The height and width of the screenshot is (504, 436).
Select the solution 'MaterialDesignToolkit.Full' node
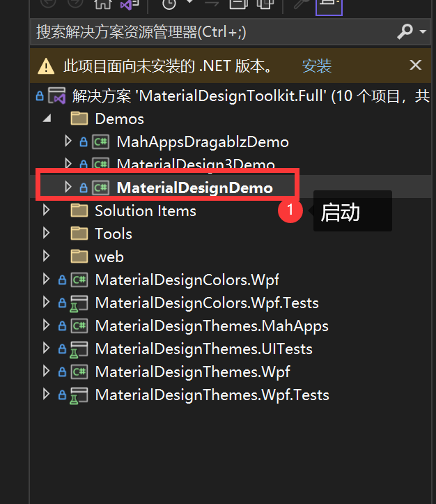click(x=251, y=96)
